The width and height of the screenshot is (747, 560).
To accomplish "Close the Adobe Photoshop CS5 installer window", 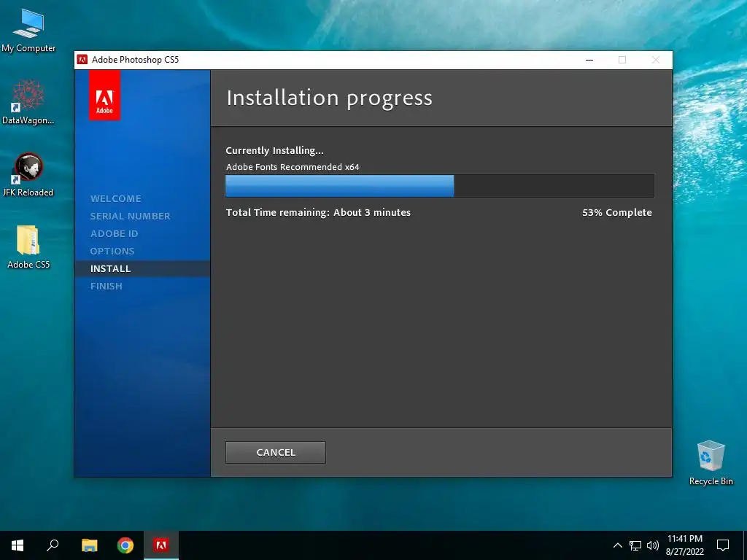I will (656, 60).
